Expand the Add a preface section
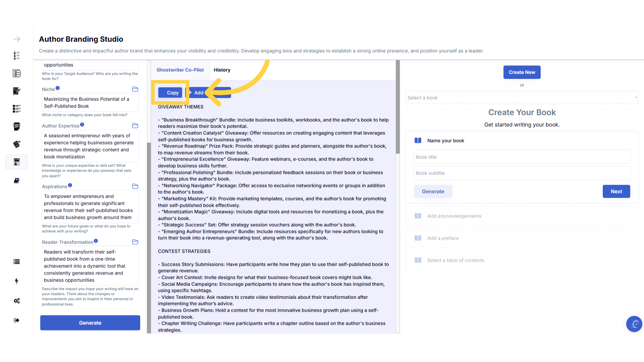Screen dimensions: 644x362 pyautogui.click(x=443, y=238)
